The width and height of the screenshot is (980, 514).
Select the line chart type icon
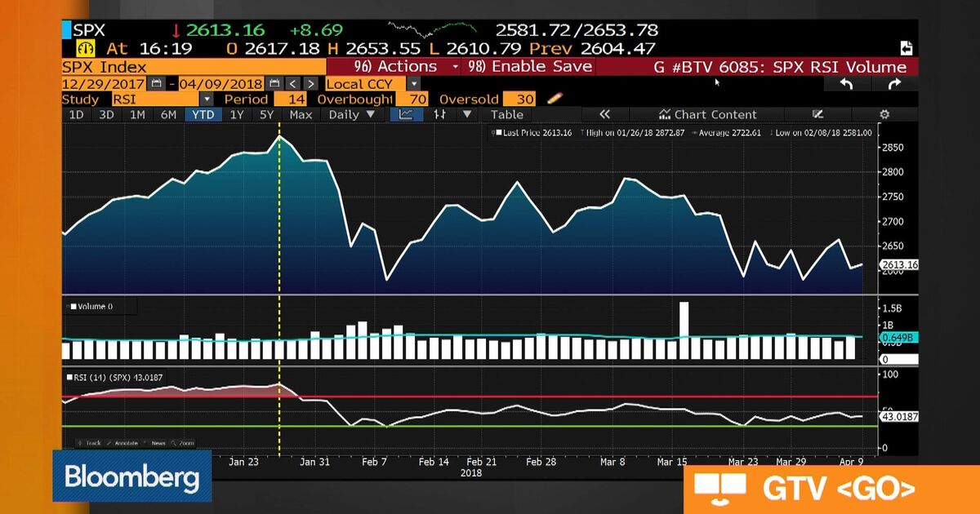point(406,115)
